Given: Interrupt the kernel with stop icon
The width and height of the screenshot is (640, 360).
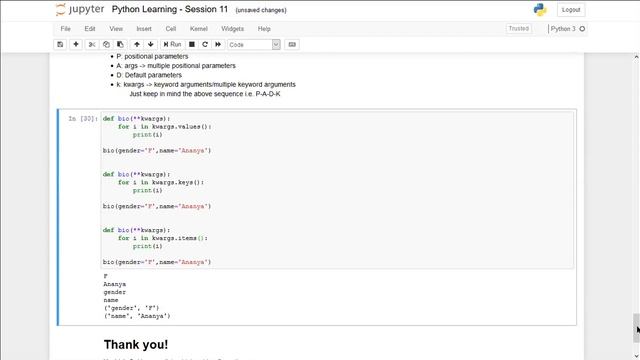Looking at the screenshot, I should (x=191, y=44).
